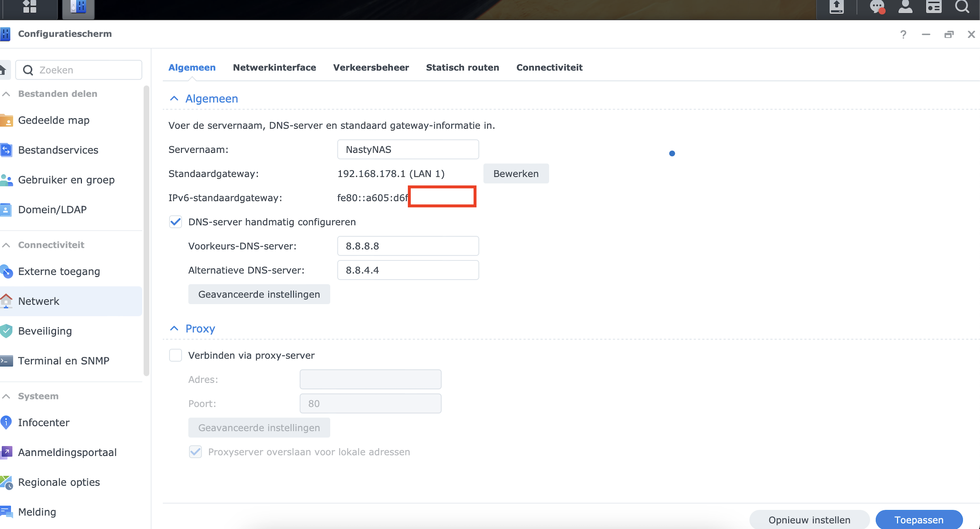Image resolution: width=980 pixels, height=529 pixels.
Task: Open Beveiliging shield icon in sidebar
Action: (7, 331)
